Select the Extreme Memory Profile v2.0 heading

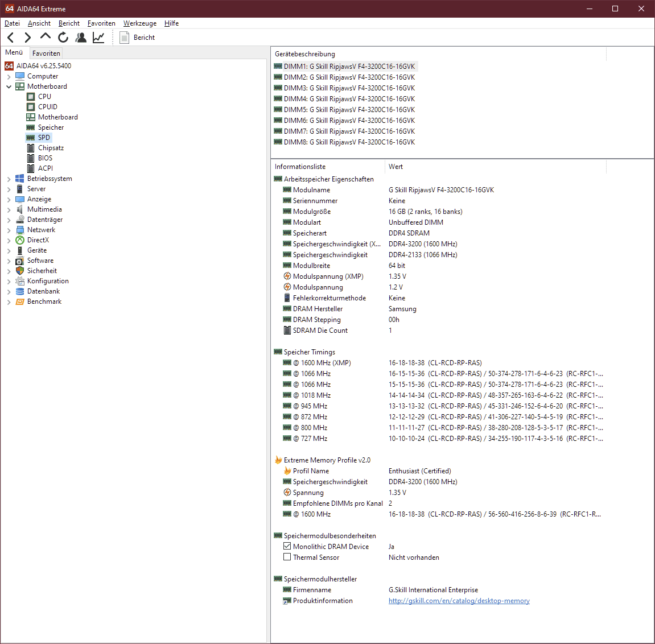click(x=323, y=460)
